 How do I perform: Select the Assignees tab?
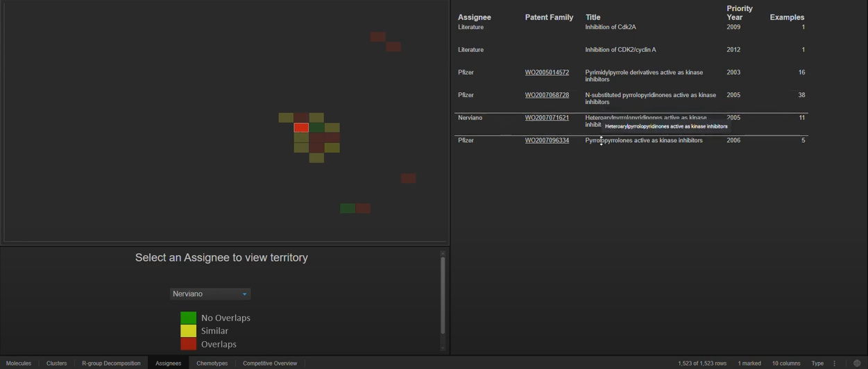click(169, 363)
